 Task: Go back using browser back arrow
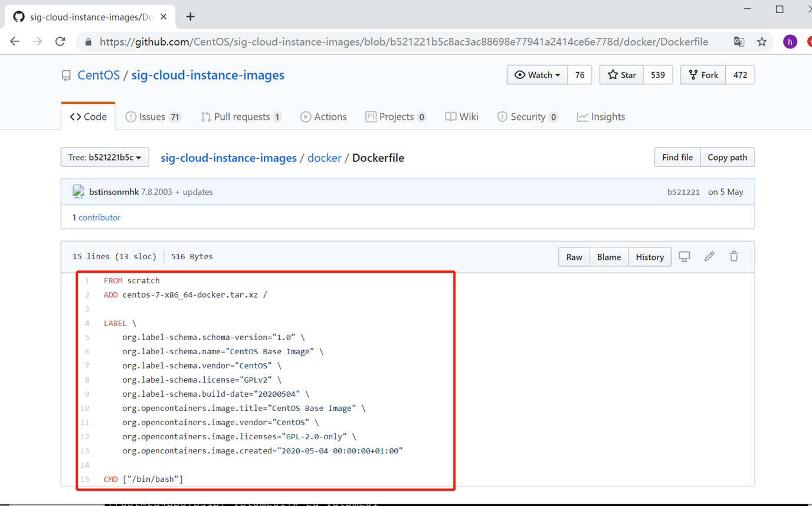point(15,42)
